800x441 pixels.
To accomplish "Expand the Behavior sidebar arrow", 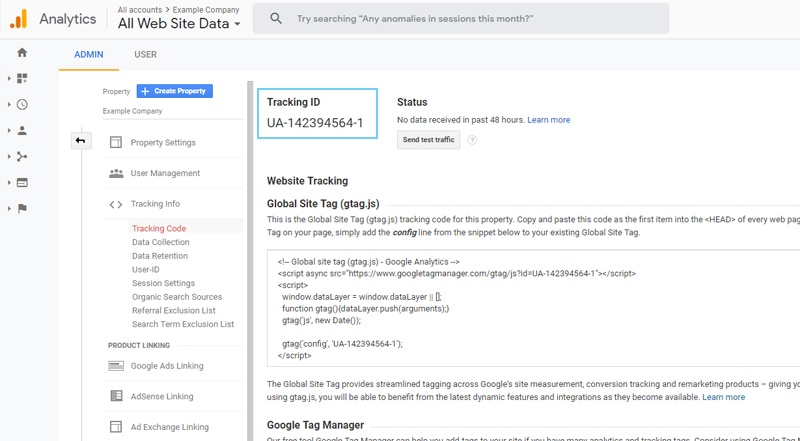I will (9, 183).
